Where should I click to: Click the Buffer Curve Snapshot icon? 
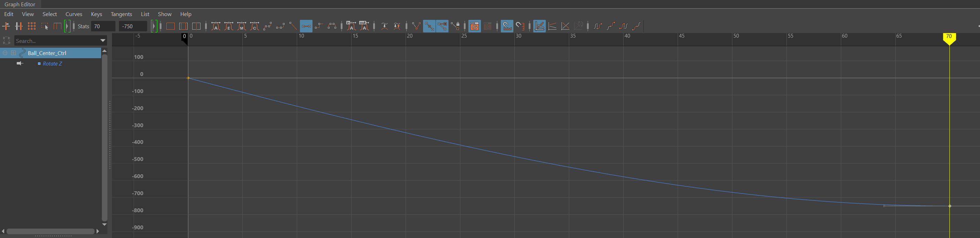tap(384, 26)
